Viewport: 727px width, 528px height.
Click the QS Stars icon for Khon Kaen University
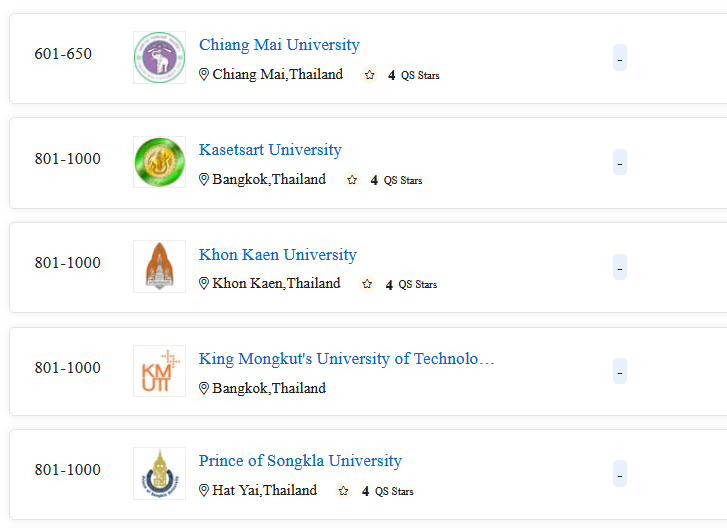(x=367, y=284)
